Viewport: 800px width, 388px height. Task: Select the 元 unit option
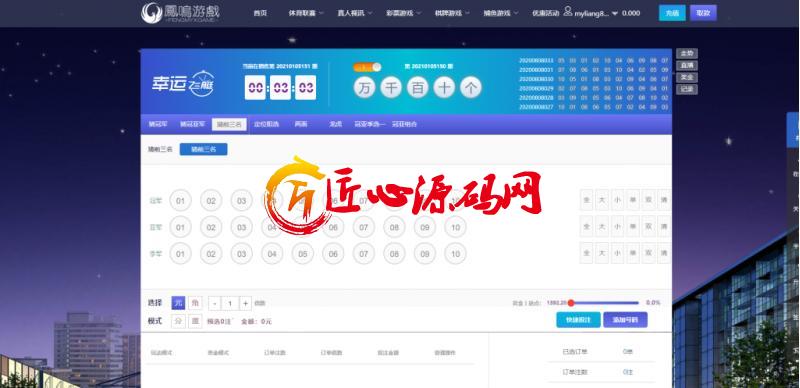(x=178, y=303)
